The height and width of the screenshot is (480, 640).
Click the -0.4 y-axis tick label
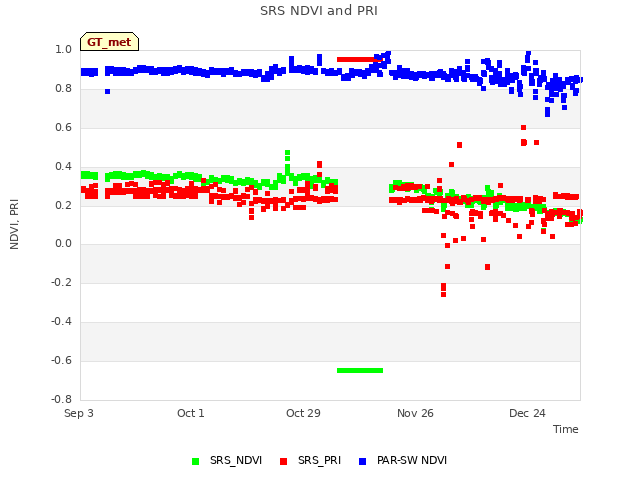[61, 322]
